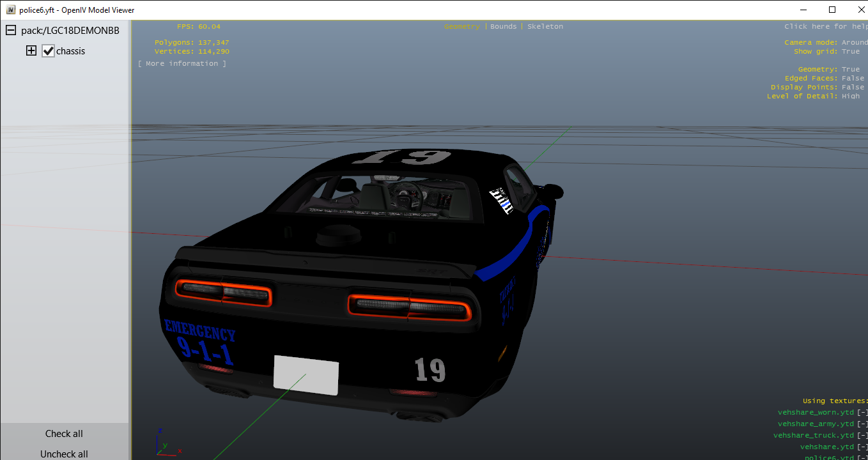Open the Skeleton tab

[545, 27]
